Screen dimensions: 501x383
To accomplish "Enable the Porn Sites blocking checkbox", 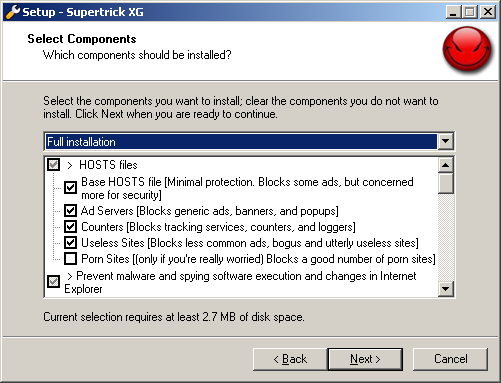I will pyautogui.click(x=70, y=259).
